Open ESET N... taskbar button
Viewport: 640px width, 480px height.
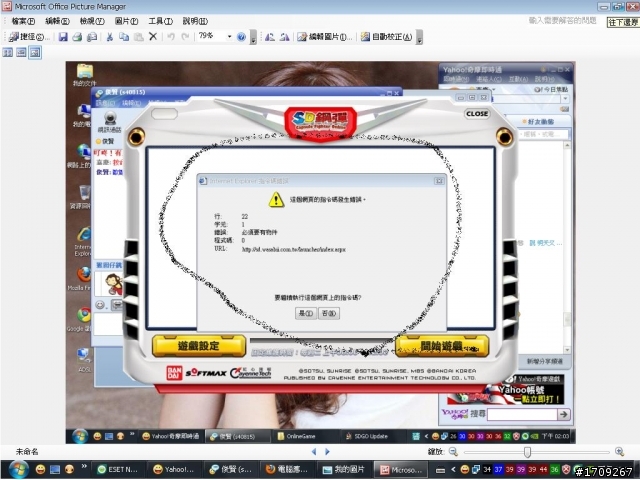tap(118, 470)
